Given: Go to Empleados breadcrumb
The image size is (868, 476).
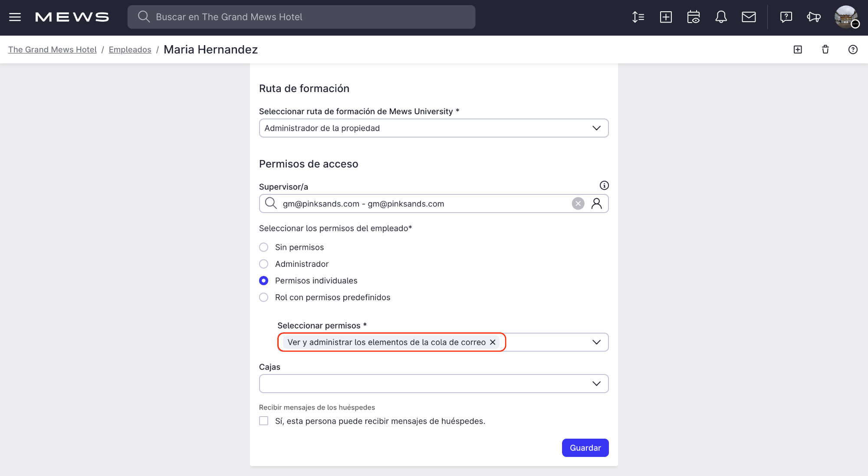Looking at the screenshot, I should click(x=130, y=49).
